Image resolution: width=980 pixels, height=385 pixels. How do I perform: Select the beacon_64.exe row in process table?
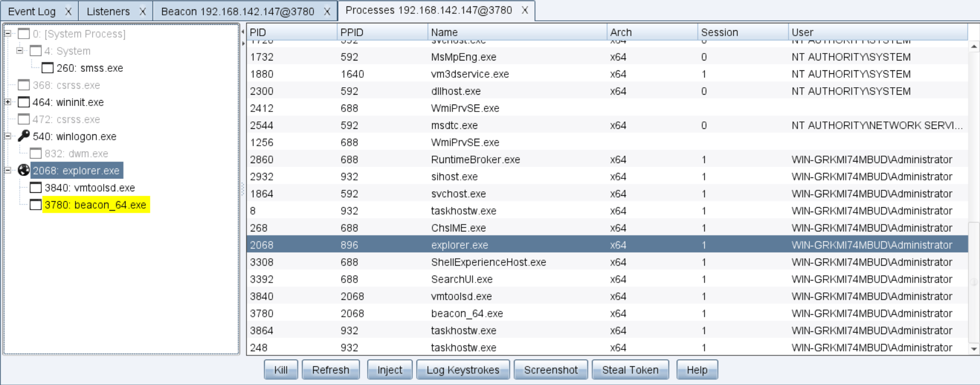[x=466, y=314]
